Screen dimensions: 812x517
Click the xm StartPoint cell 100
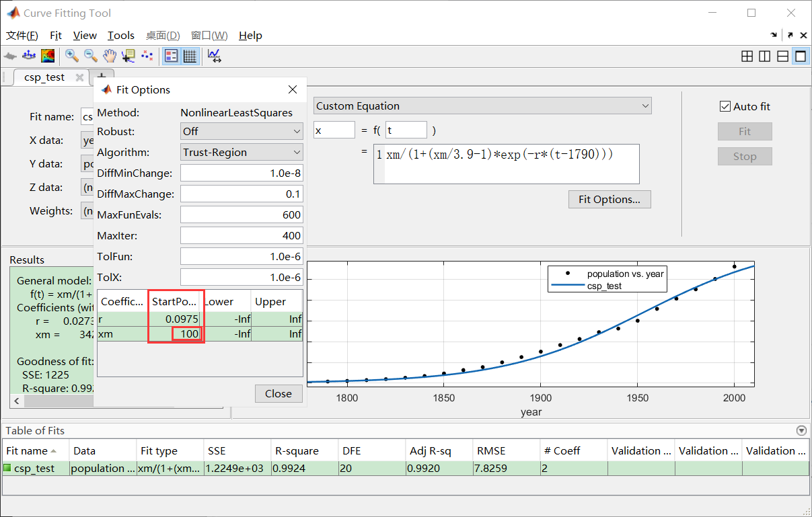pyautogui.click(x=175, y=334)
